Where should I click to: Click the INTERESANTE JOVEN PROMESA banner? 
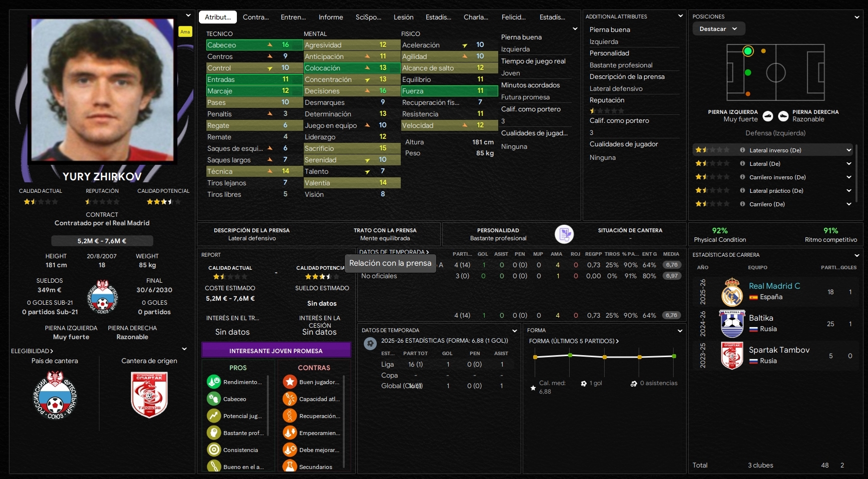click(x=276, y=351)
